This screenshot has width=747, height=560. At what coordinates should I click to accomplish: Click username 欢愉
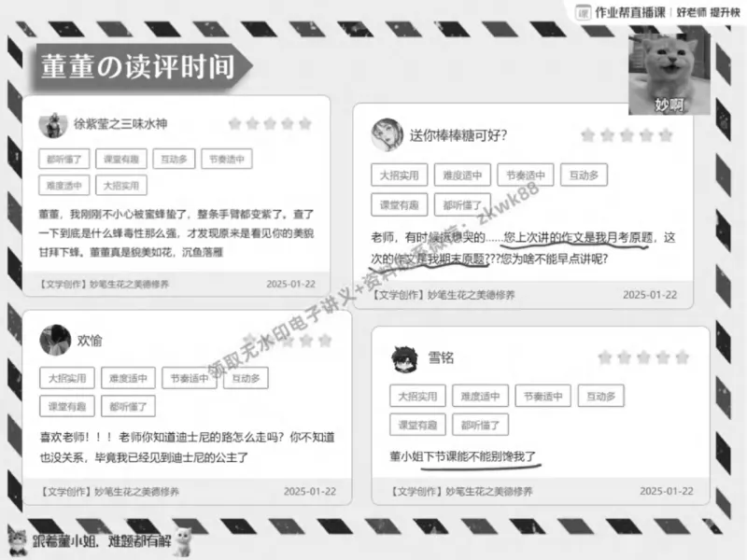coord(90,341)
